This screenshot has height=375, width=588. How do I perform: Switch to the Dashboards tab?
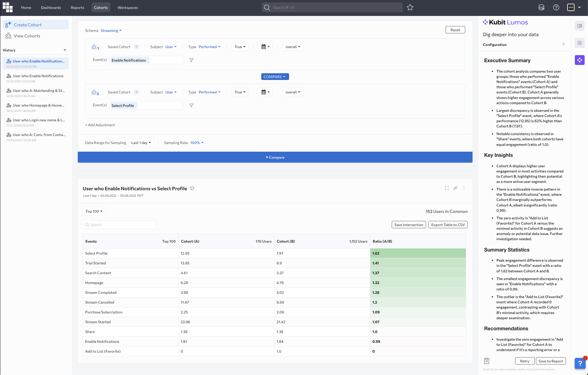(51, 8)
